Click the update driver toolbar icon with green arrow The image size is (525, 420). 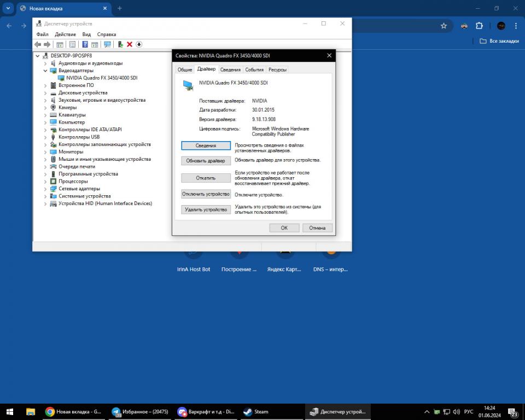pos(120,44)
